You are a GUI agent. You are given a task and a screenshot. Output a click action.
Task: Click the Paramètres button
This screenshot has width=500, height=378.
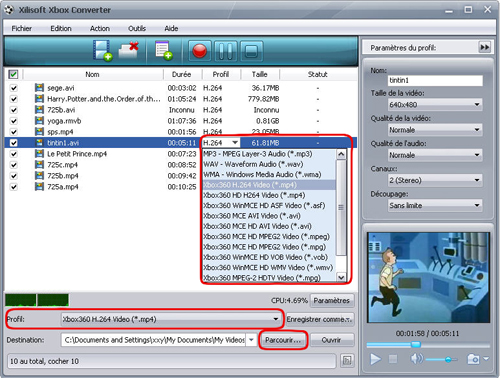pos(332,300)
